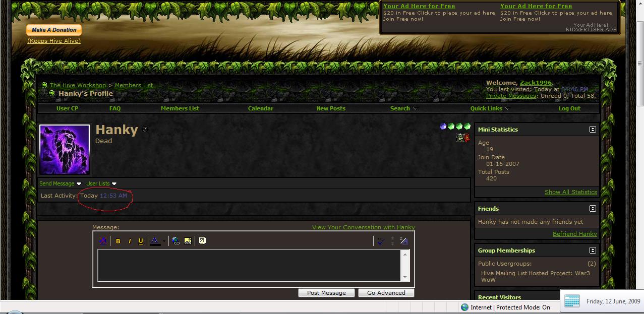Click the Internet Protected Mode globe icon
The image size is (644, 314).
[x=464, y=307]
